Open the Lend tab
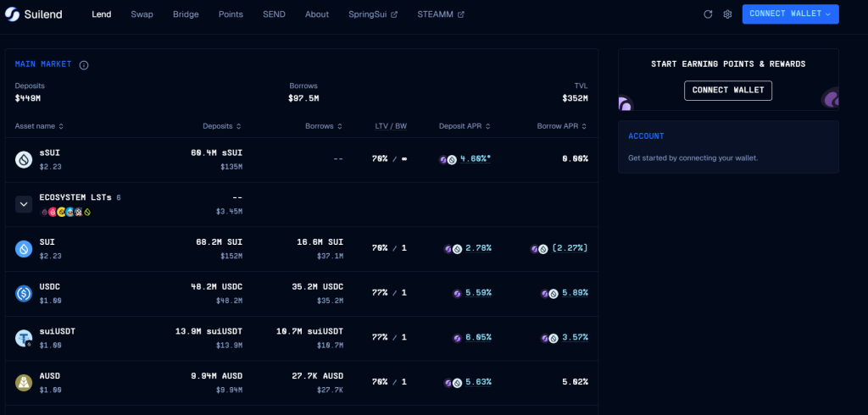This screenshot has height=415, width=868. [102, 14]
